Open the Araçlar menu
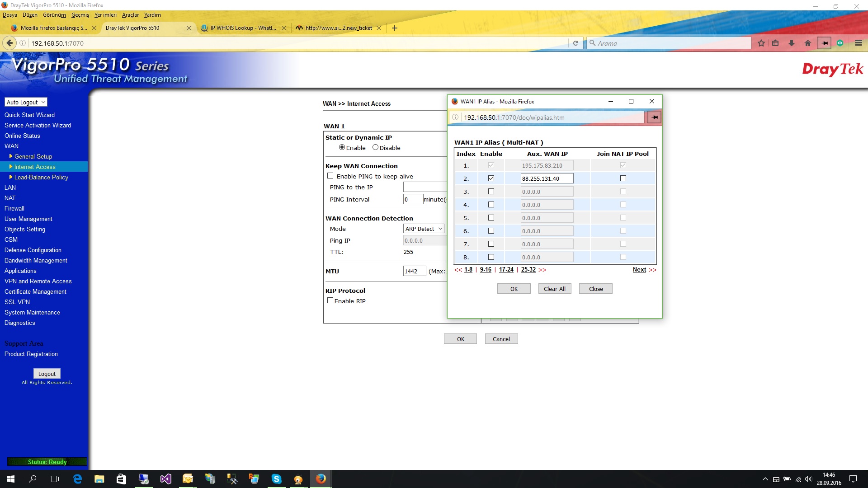 (x=130, y=15)
